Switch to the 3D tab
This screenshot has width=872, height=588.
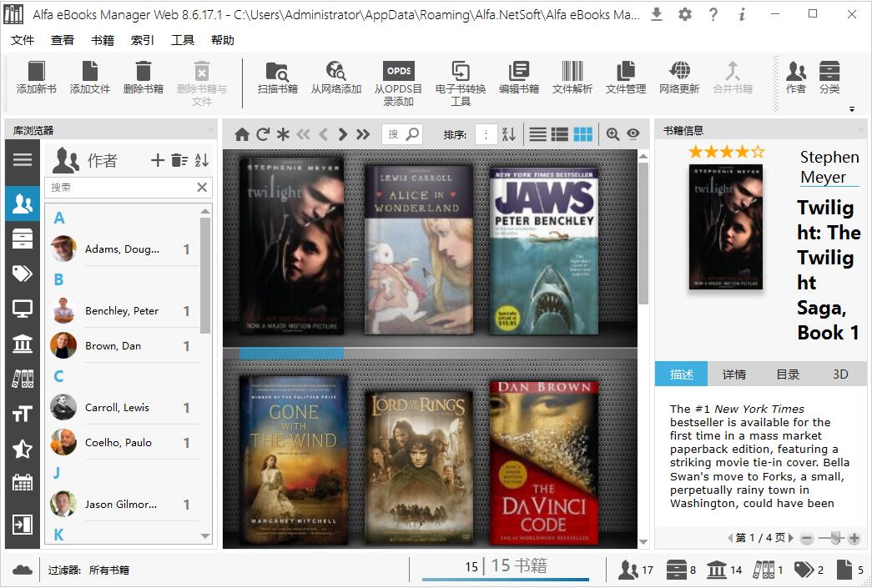[840, 374]
